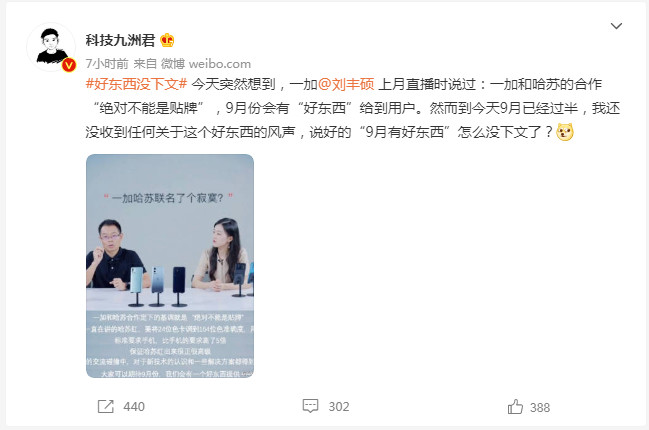Open the #好东西没下文# hashtag topic
The width and height of the screenshot is (649, 430).
tap(137, 84)
